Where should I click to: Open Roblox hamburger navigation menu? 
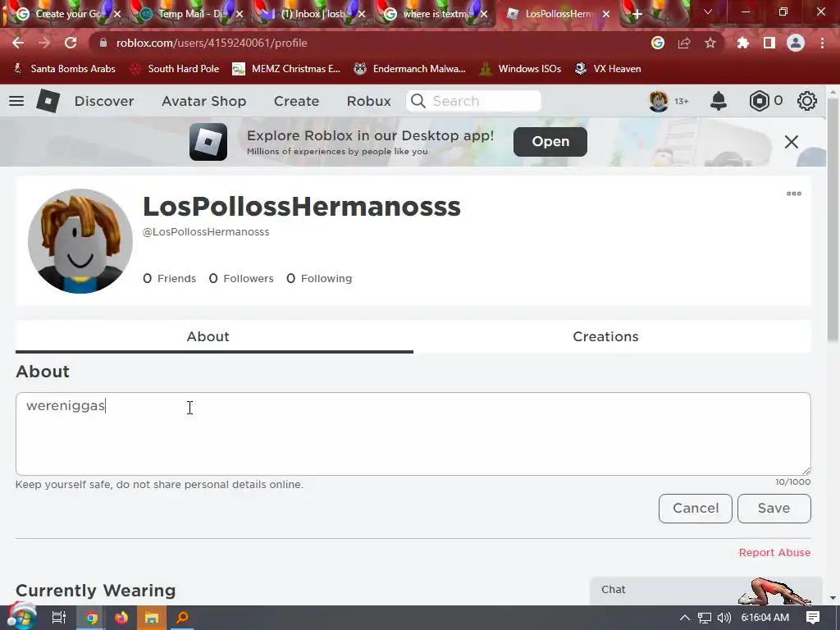tap(16, 101)
